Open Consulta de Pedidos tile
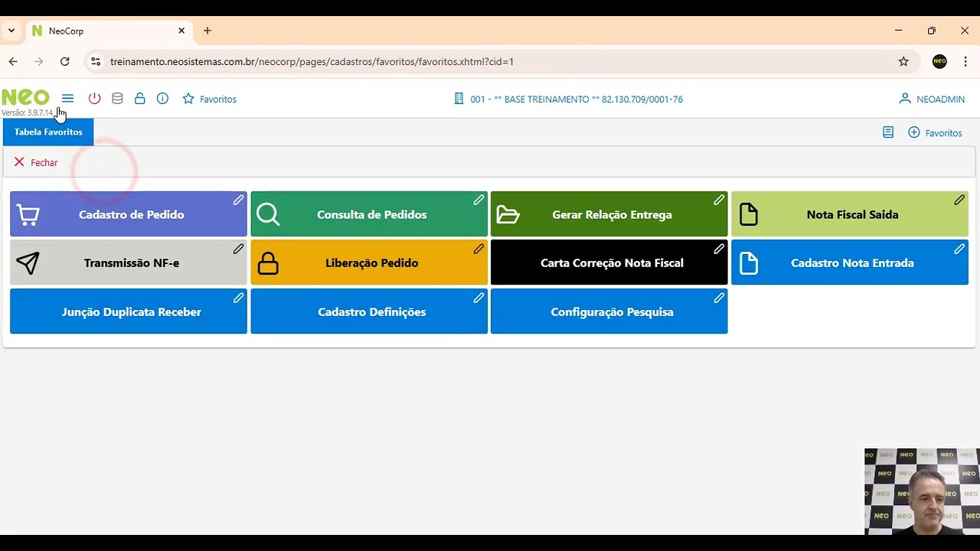 pos(369,214)
